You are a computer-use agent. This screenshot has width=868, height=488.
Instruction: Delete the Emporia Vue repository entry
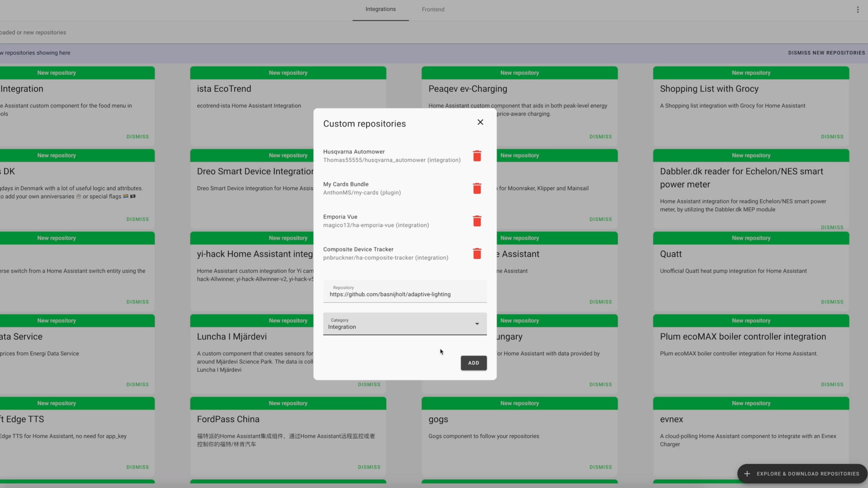point(477,221)
